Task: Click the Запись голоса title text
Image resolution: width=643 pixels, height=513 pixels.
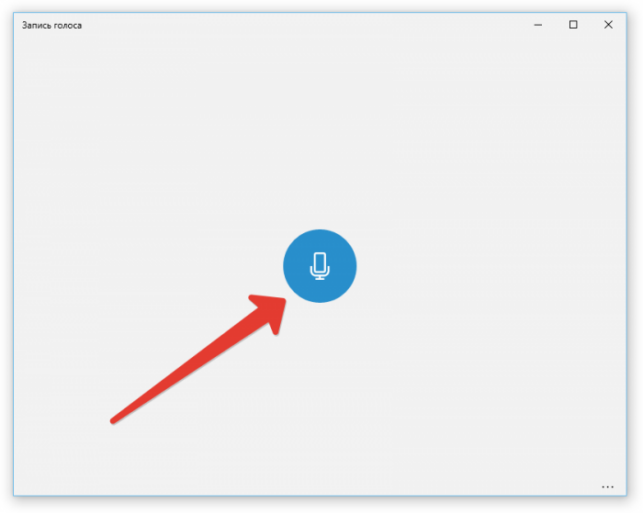Action: click(52, 25)
